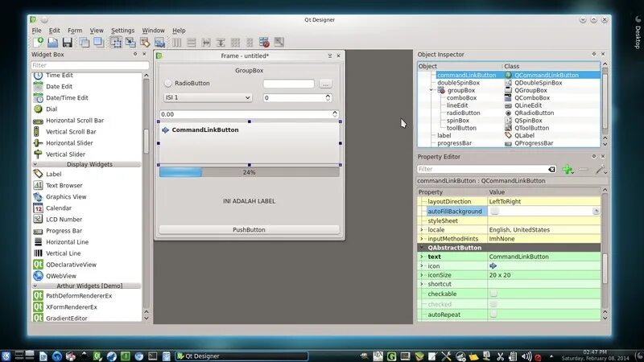Viewport: 644px width, 362px height.
Task: Open the Help menu
Action: coord(179,31)
